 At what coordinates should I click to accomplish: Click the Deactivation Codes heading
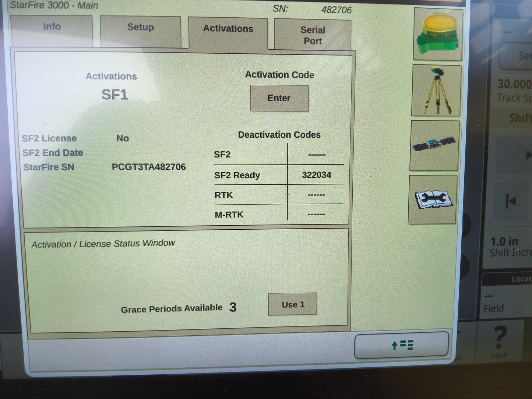(x=279, y=135)
